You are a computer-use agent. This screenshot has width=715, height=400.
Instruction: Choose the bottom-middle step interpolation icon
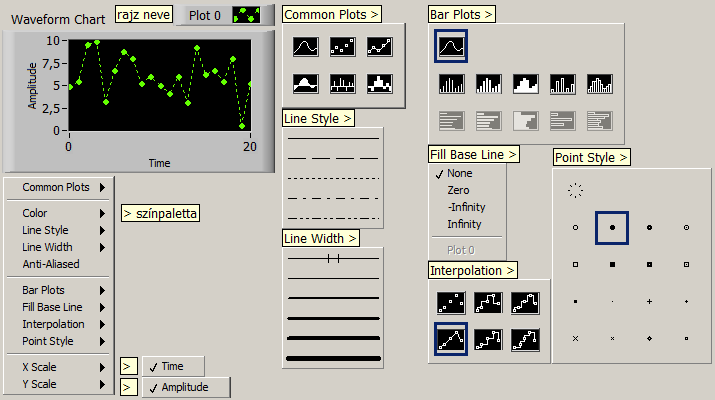488,340
